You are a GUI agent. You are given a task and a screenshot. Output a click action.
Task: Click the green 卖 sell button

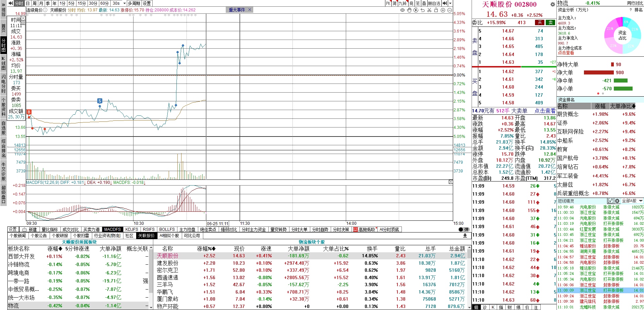pos(550,22)
